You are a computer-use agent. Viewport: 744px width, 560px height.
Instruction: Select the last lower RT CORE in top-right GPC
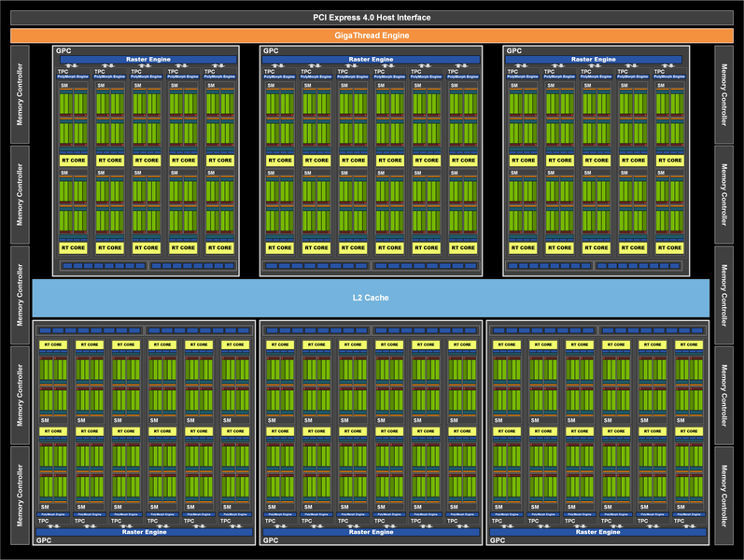pos(669,247)
